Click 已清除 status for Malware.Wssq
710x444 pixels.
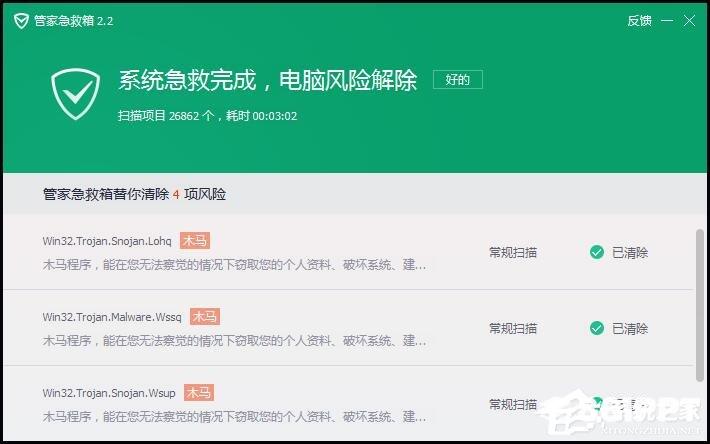[630, 329]
